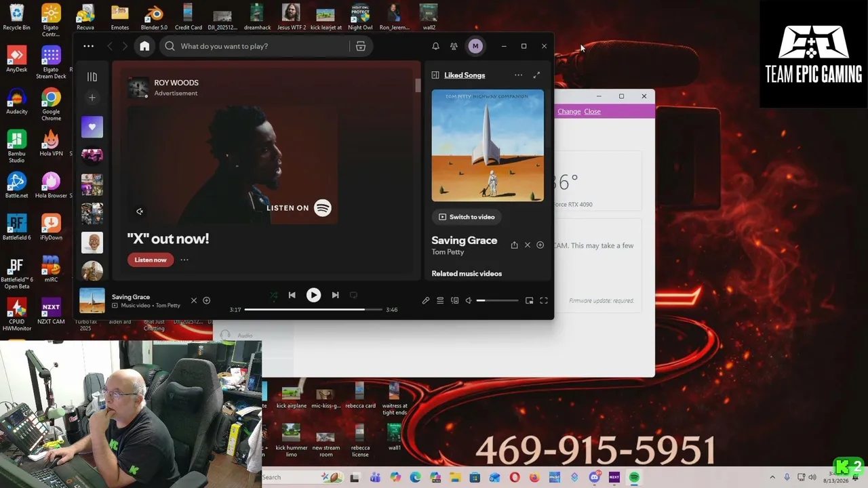Viewport: 868px width, 488px height.
Task: Open the Audacity desktop icon
Action: point(17,101)
